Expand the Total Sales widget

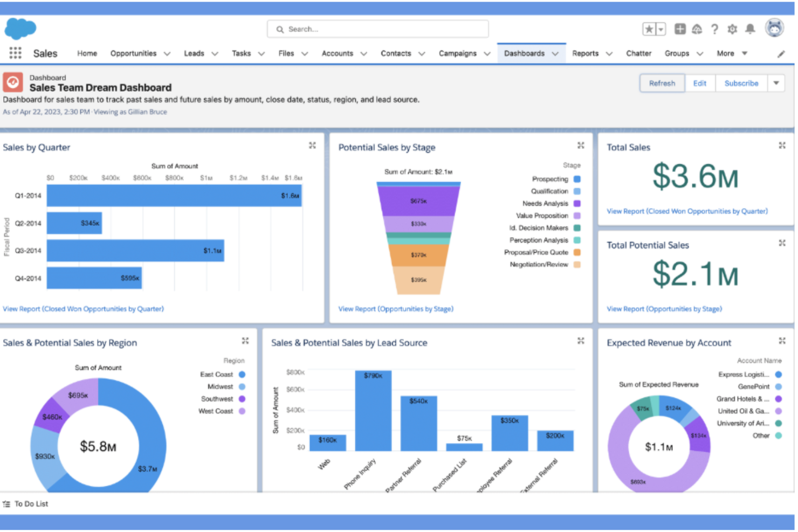coord(782,145)
